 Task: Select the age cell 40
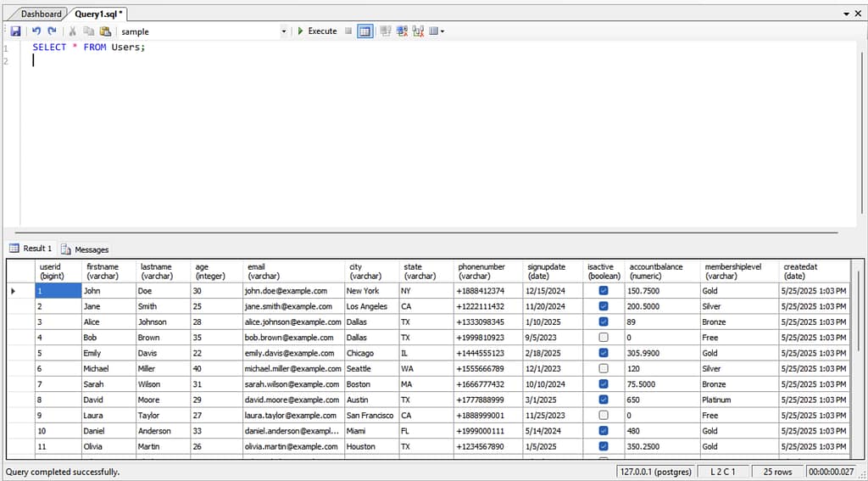(x=216, y=368)
